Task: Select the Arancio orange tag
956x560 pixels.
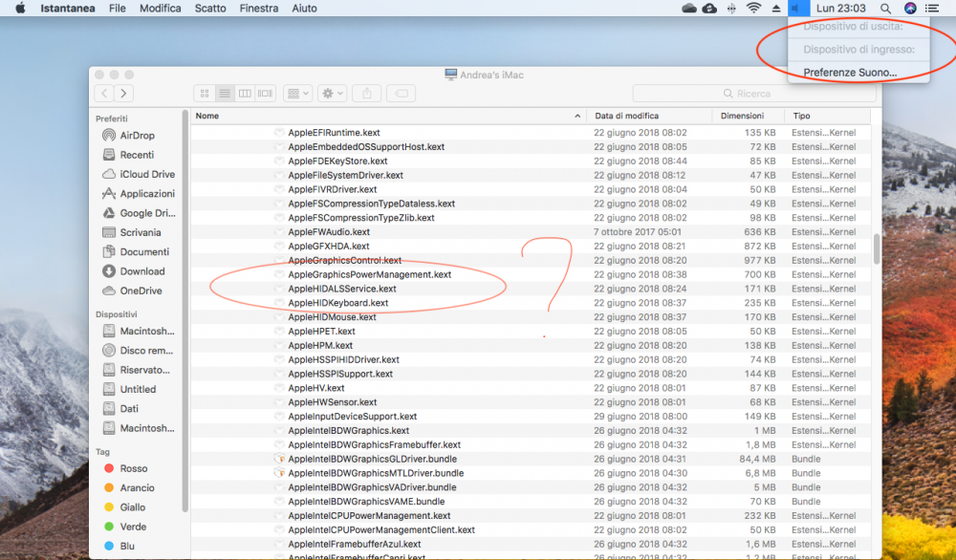Action: point(137,488)
